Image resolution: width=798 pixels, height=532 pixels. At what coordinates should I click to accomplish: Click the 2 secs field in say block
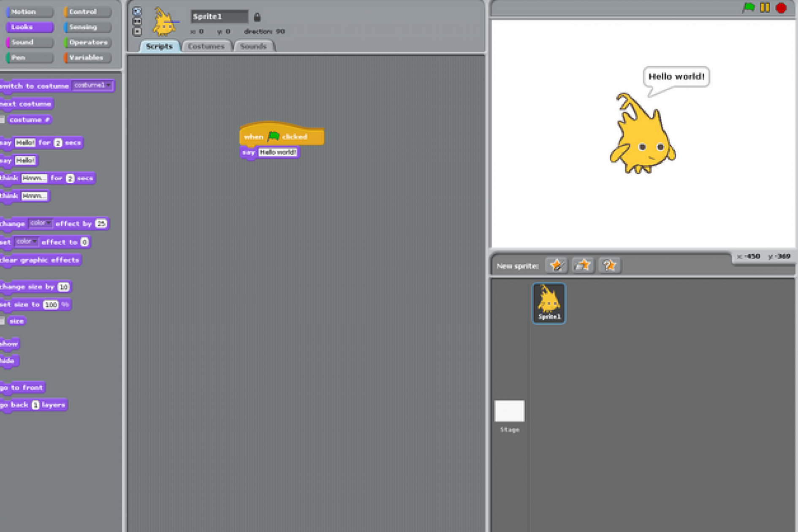58,143
